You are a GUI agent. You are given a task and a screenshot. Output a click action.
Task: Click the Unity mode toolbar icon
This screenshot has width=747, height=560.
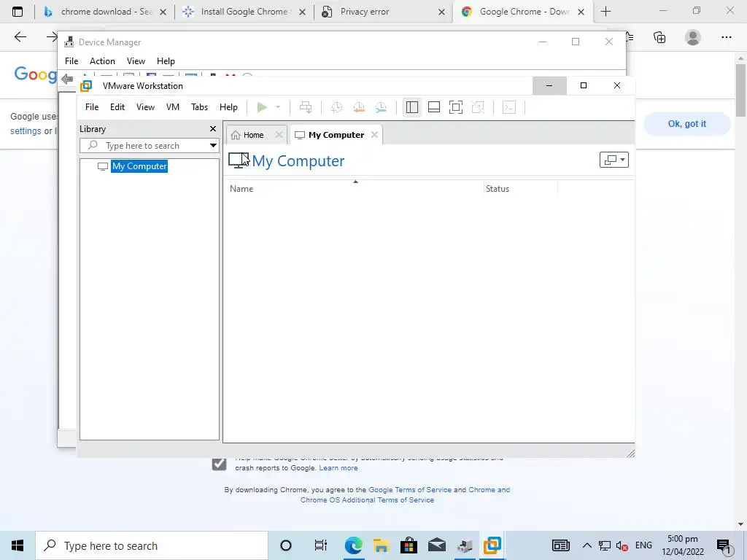(x=478, y=107)
